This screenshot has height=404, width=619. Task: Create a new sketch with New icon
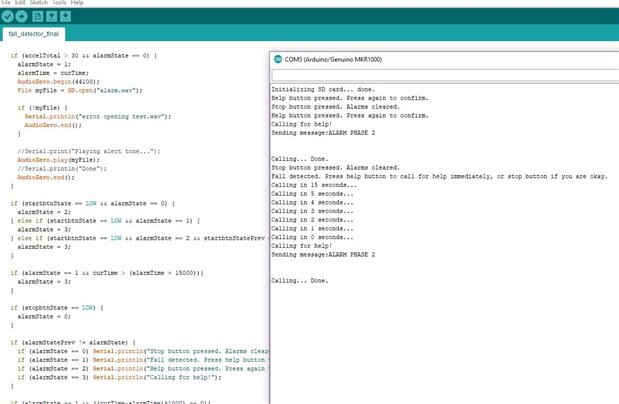click(x=38, y=17)
